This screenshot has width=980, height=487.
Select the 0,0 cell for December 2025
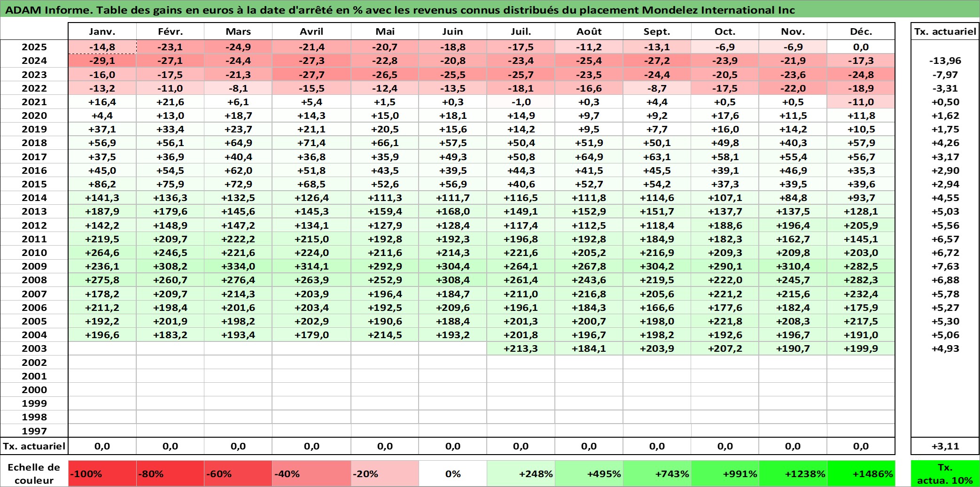(x=861, y=47)
